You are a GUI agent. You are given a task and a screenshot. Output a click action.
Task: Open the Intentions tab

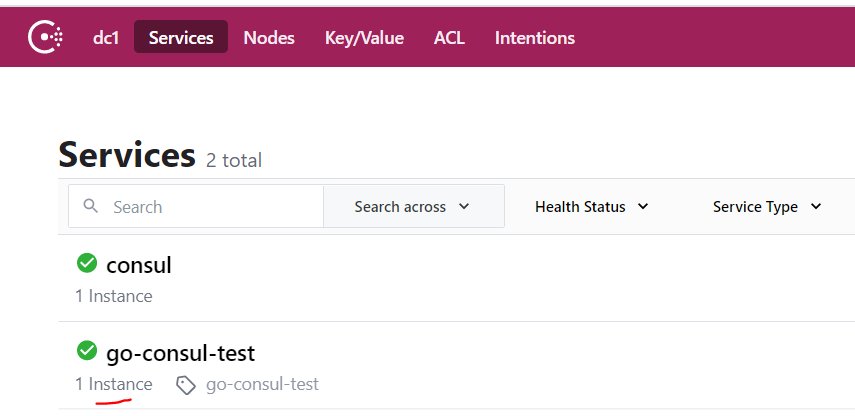[535, 38]
